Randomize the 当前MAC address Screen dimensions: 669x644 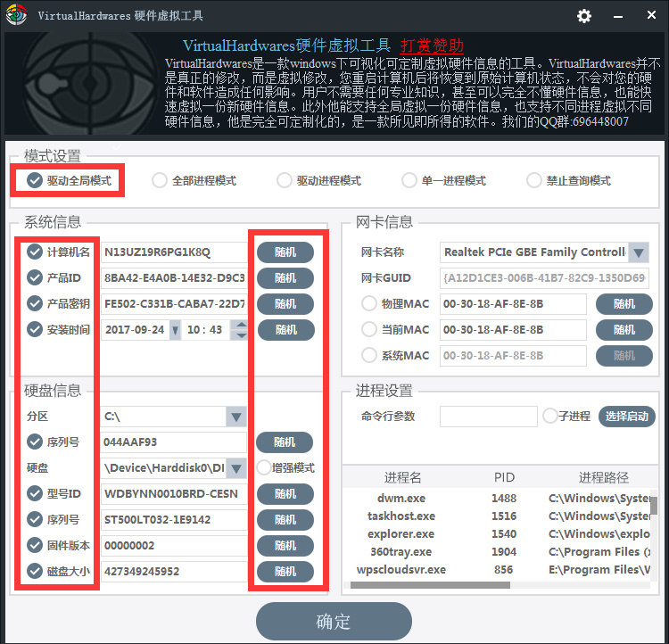click(x=624, y=330)
